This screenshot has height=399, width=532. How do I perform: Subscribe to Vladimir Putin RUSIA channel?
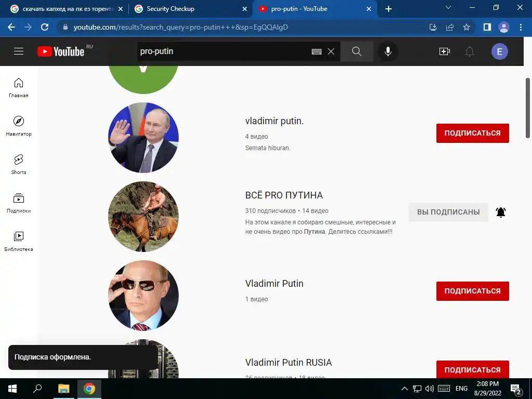click(473, 369)
